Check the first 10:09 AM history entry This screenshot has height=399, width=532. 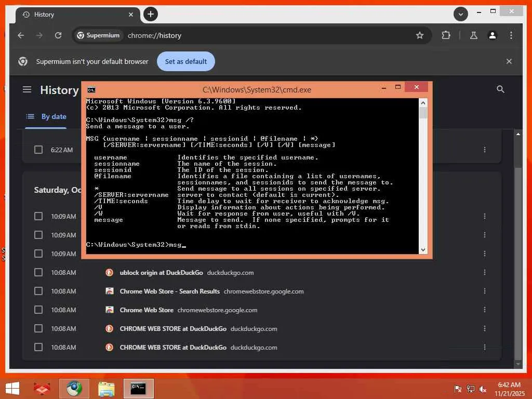[38, 216]
